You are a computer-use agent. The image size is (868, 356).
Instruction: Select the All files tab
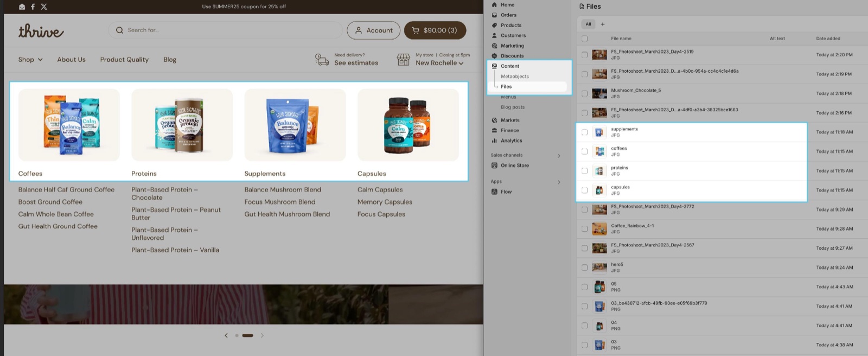point(588,24)
